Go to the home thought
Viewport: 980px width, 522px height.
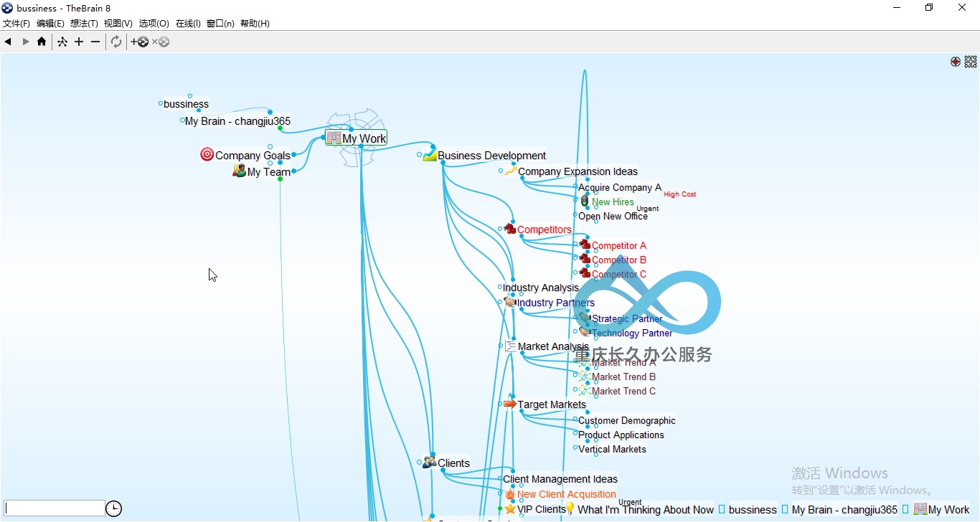tap(42, 42)
